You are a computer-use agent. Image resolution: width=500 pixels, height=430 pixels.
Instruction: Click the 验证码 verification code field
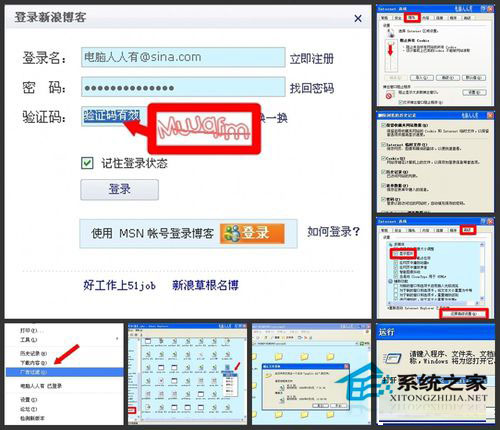[x=114, y=116]
